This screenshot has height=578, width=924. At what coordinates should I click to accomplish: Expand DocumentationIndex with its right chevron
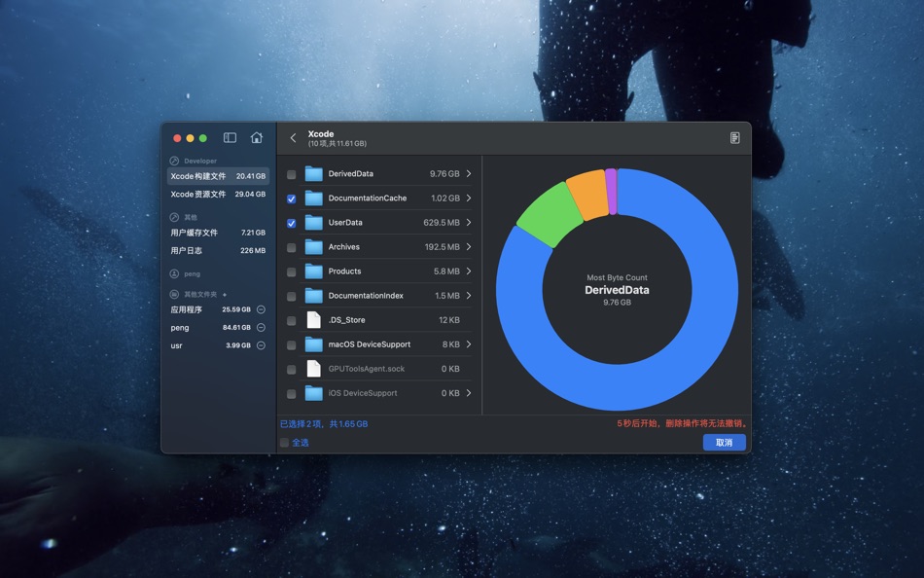pos(469,296)
